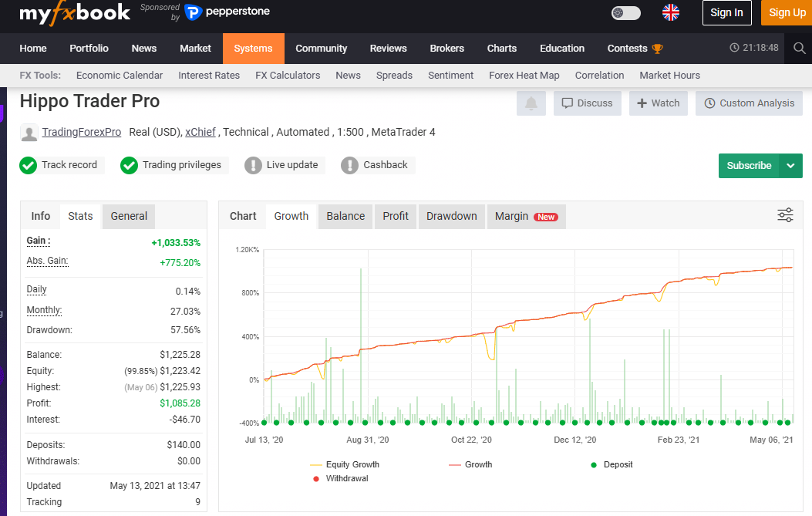Open News in the FX Tools bar
This screenshot has width=812, height=516.
pyautogui.click(x=348, y=75)
